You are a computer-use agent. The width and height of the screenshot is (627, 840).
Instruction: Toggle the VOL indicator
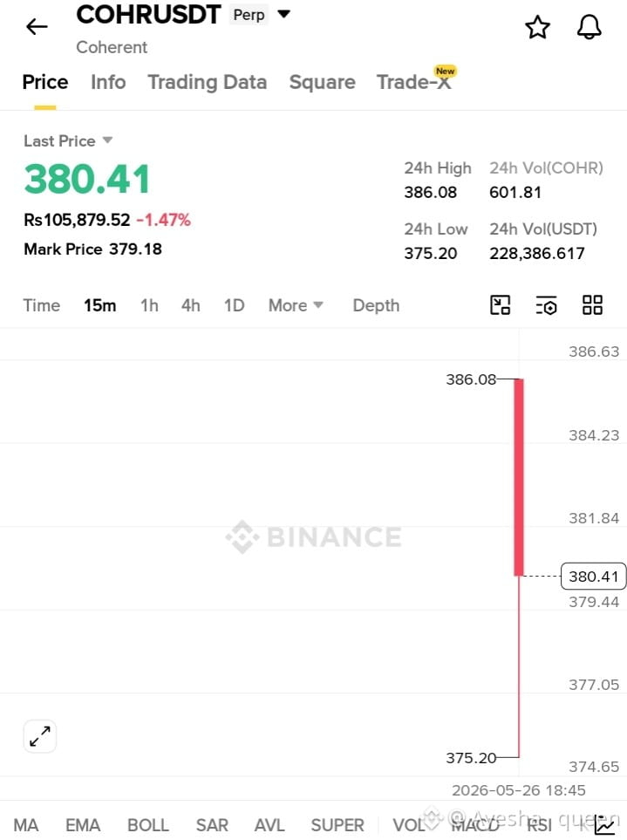click(x=410, y=825)
